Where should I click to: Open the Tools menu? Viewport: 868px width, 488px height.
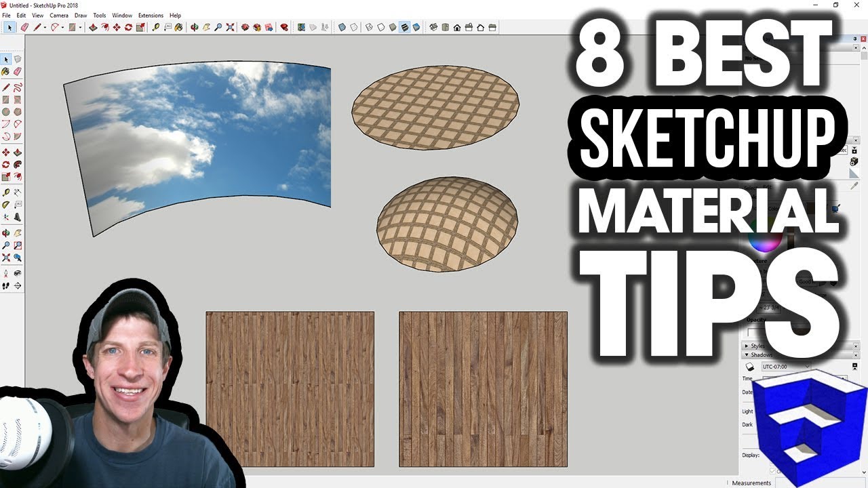(x=100, y=15)
